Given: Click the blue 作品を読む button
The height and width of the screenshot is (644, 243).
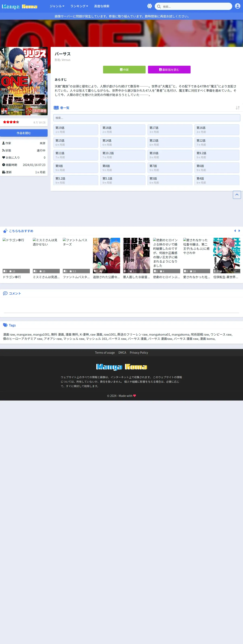Looking at the screenshot, I should pos(24,133).
